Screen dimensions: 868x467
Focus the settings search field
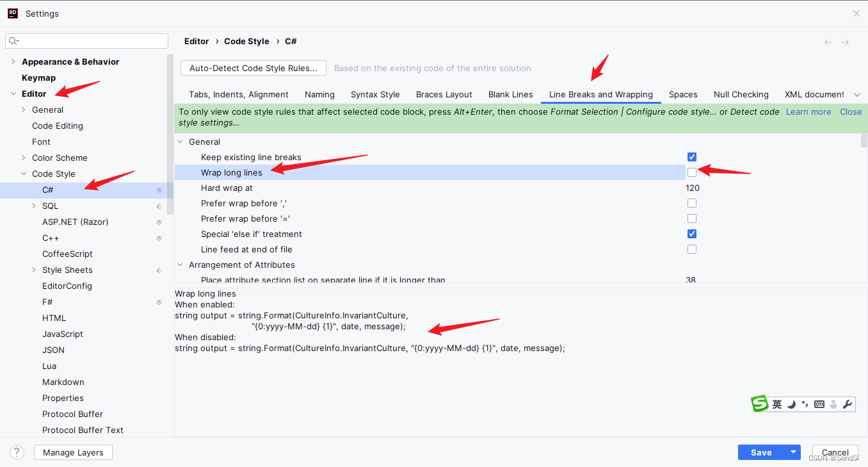point(87,41)
